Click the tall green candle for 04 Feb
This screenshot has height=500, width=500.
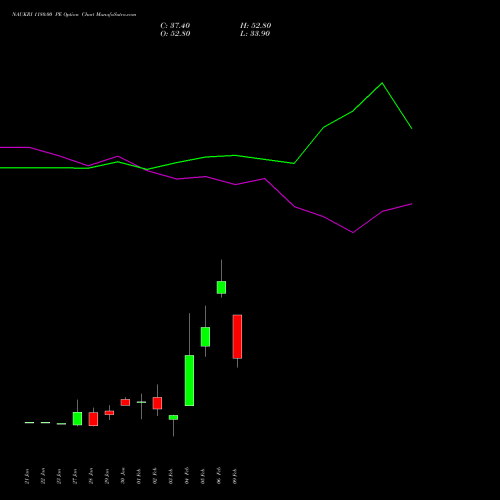click(x=189, y=380)
